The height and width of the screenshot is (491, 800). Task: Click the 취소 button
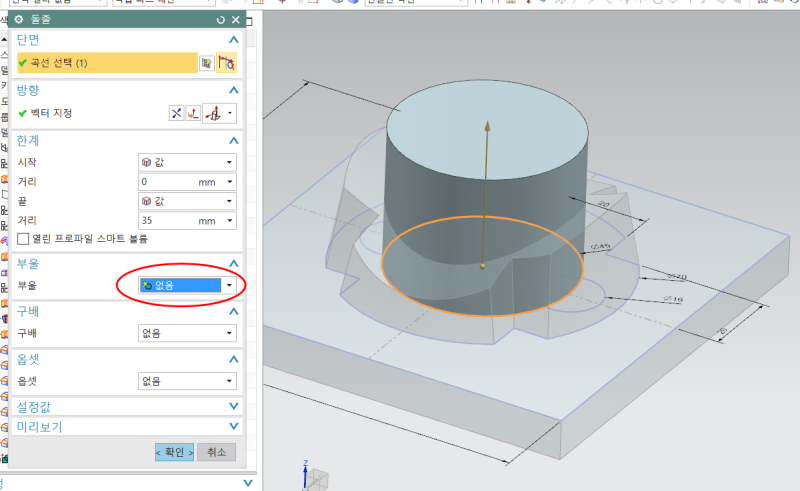216,452
